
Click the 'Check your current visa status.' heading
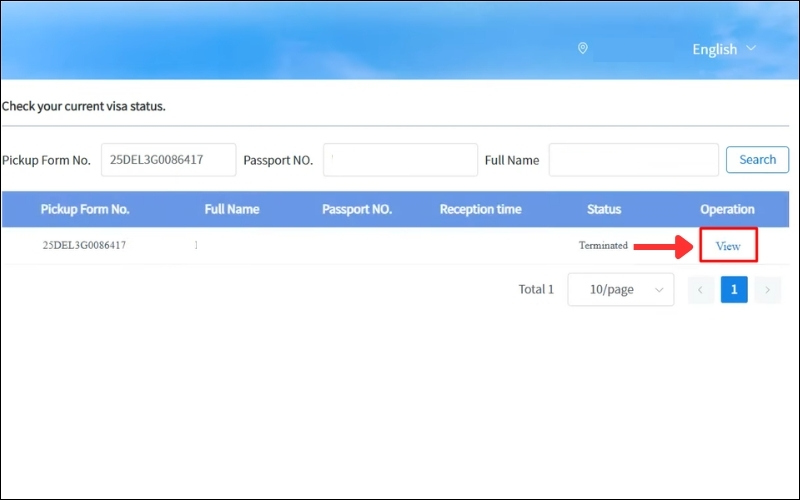84,106
